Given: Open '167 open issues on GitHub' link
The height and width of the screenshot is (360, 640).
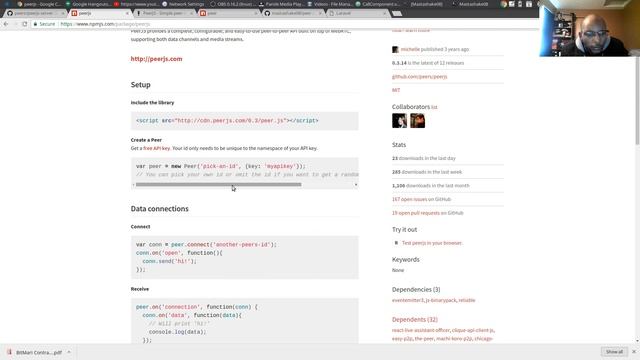Looking at the screenshot, I should pos(421,199).
